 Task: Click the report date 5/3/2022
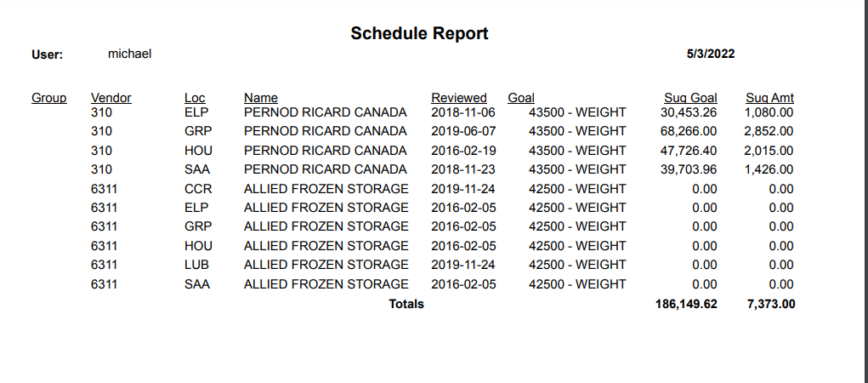[x=711, y=54]
